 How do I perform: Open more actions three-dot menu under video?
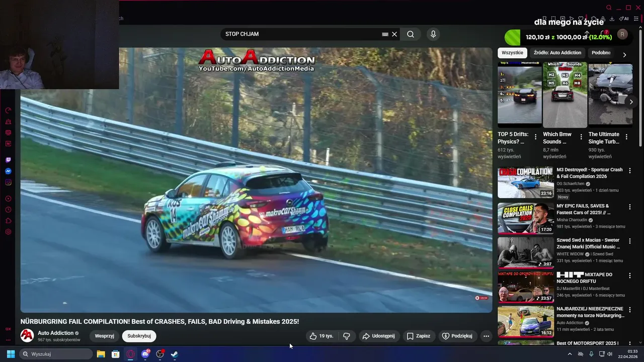pyautogui.click(x=486, y=336)
